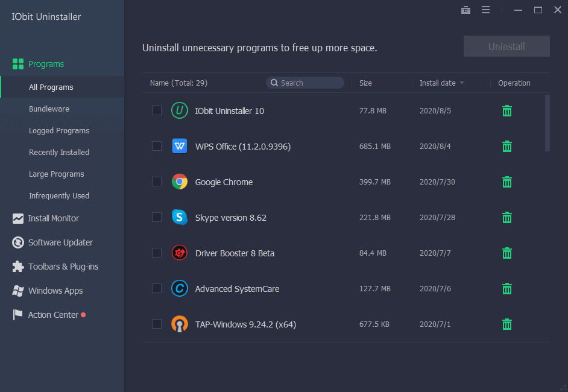568x392 pixels.
Task: Click the Operation column header
Action: [514, 83]
